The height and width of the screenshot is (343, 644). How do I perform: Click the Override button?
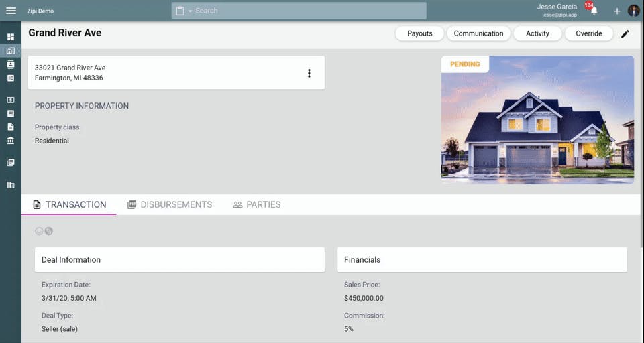coord(589,33)
